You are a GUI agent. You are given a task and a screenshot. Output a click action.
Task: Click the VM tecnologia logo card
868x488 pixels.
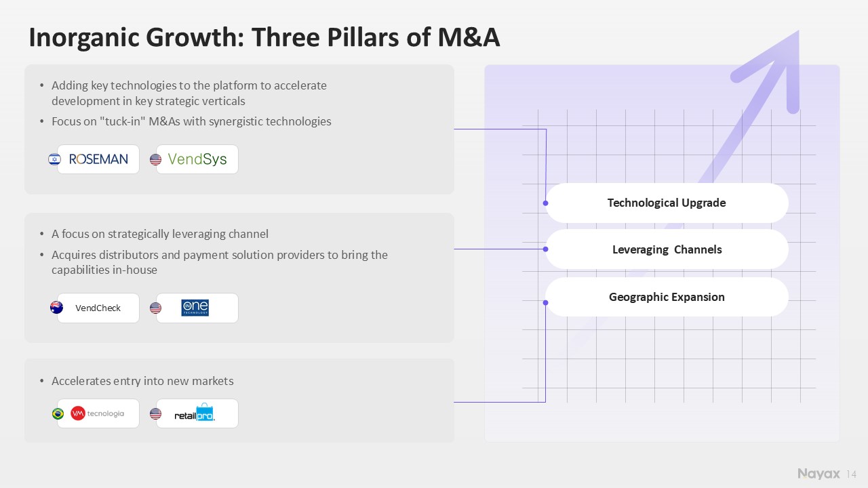click(x=98, y=413)
